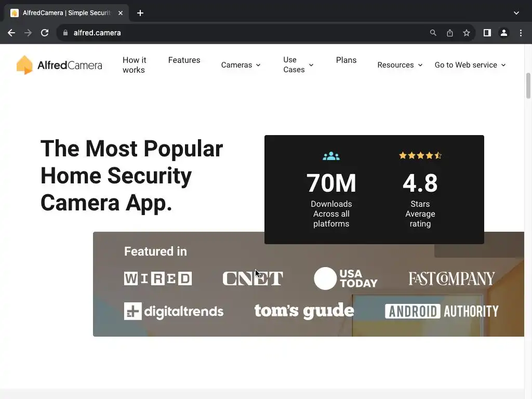Click the tom's guide logo

304,311
